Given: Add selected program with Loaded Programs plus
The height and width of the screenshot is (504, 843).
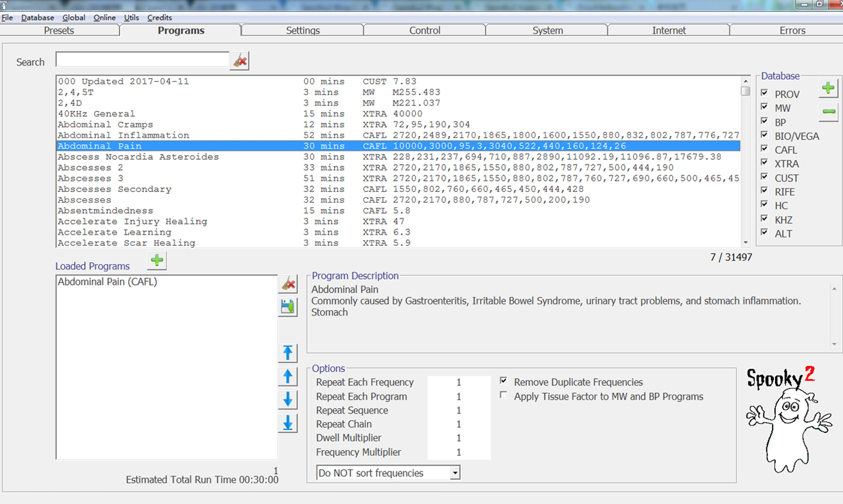Looking at the screenshot, I should 157,260.
